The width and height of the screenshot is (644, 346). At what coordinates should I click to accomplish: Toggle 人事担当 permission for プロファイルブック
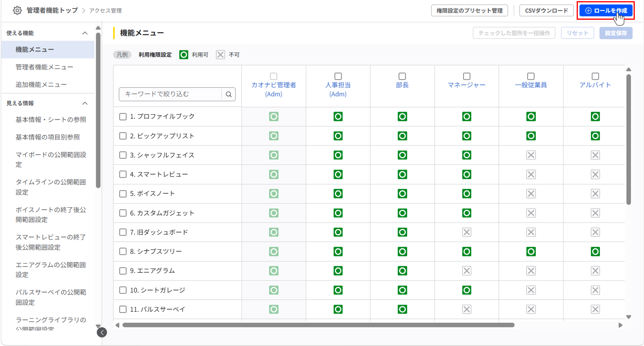tap(338, 117)
